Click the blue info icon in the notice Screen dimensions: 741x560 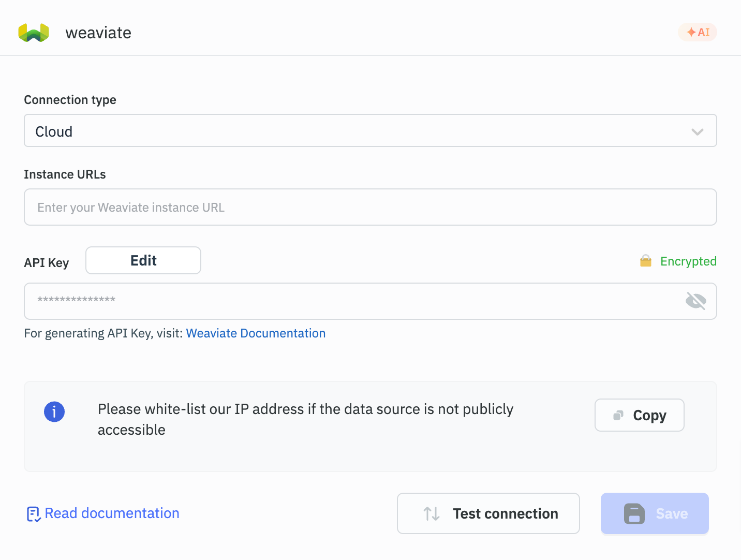pyautogui.click(x=54, y=412)
